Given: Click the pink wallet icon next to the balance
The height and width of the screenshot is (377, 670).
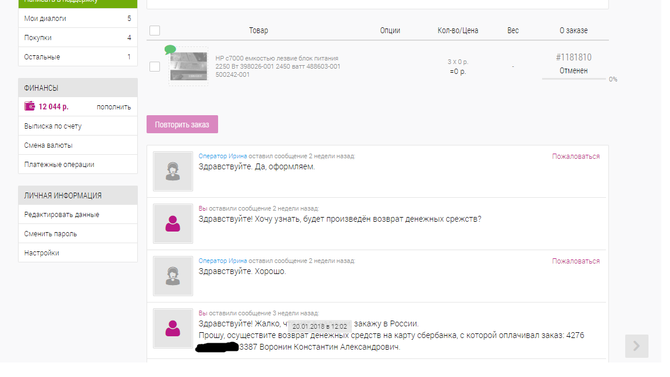Looking at the screenshot, I should pos(29,106).
